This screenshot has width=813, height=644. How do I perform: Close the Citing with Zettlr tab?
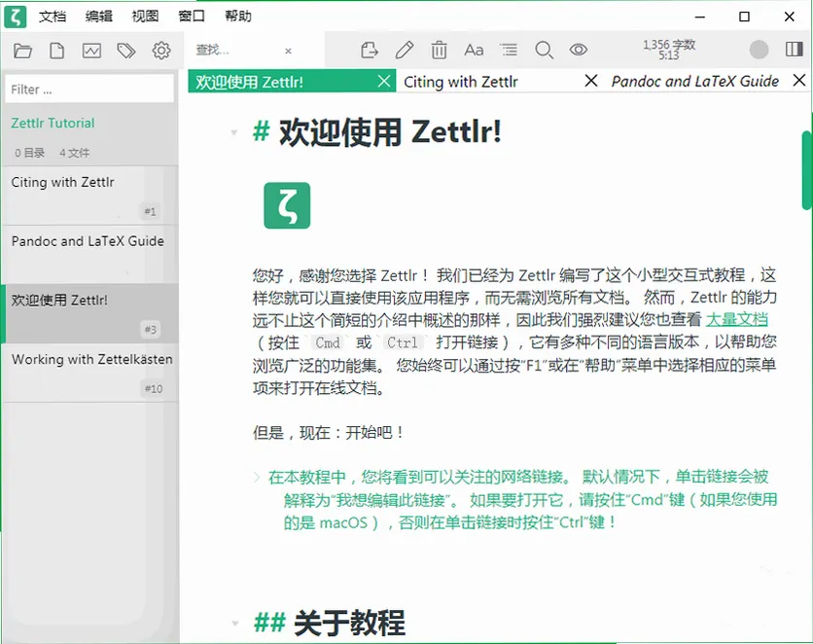click(590, 81)
